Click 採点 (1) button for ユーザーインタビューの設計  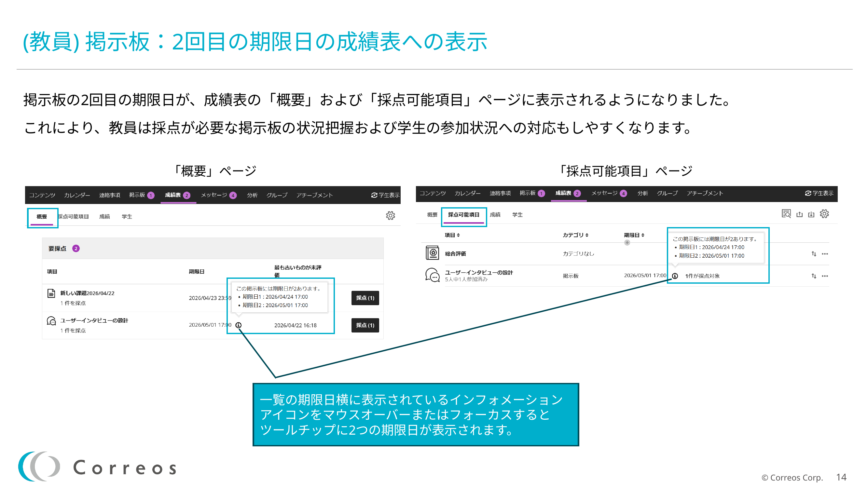tap(365, 325)
